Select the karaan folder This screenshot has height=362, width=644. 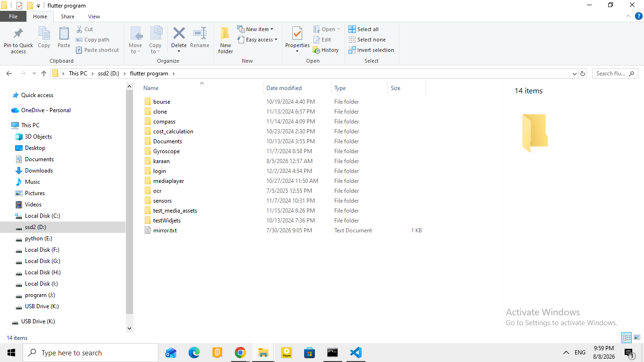point(161,161)
